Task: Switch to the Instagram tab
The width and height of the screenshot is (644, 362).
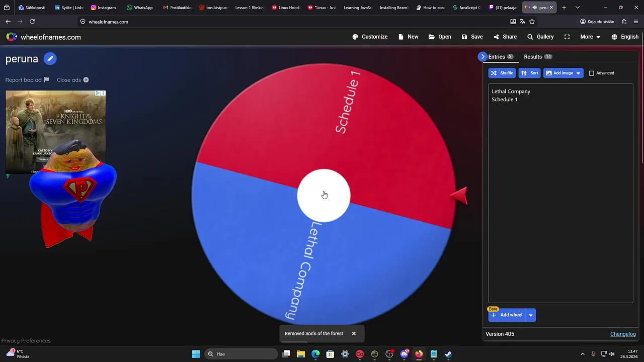Action: point(103,8)
